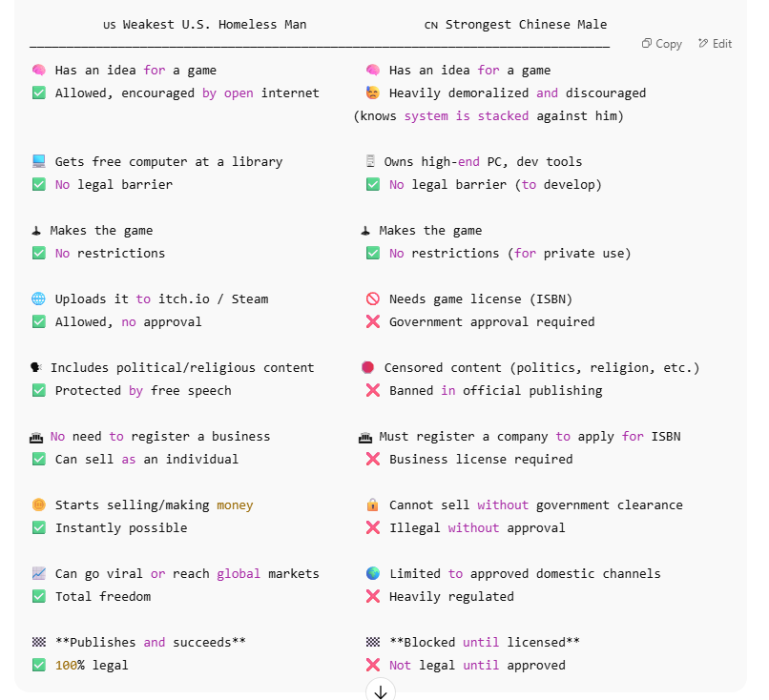Click the computer emoji by 'Gets free computer'
Screen dimensions: 769x700
click(39, 161)
